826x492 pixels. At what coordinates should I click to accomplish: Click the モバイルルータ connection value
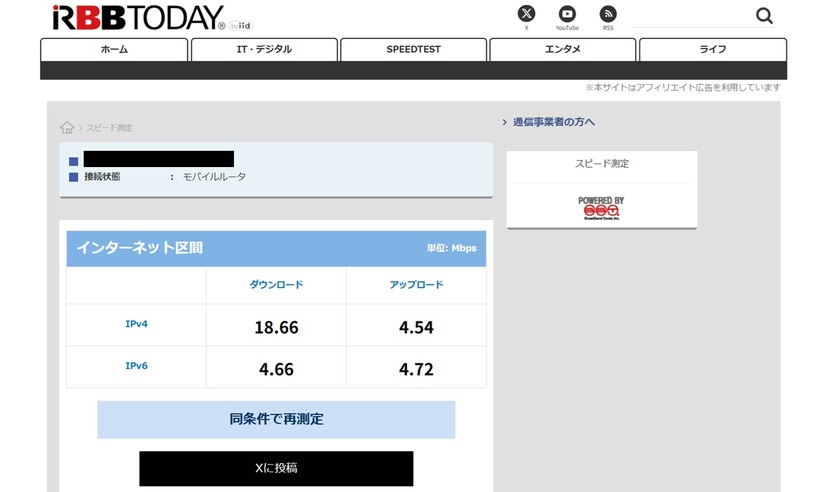tap(214, 177)
